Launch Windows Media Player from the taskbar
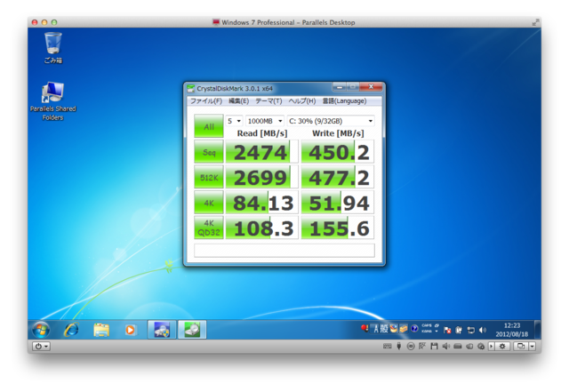The image size is (569, 392). click(x=130, y=330)
